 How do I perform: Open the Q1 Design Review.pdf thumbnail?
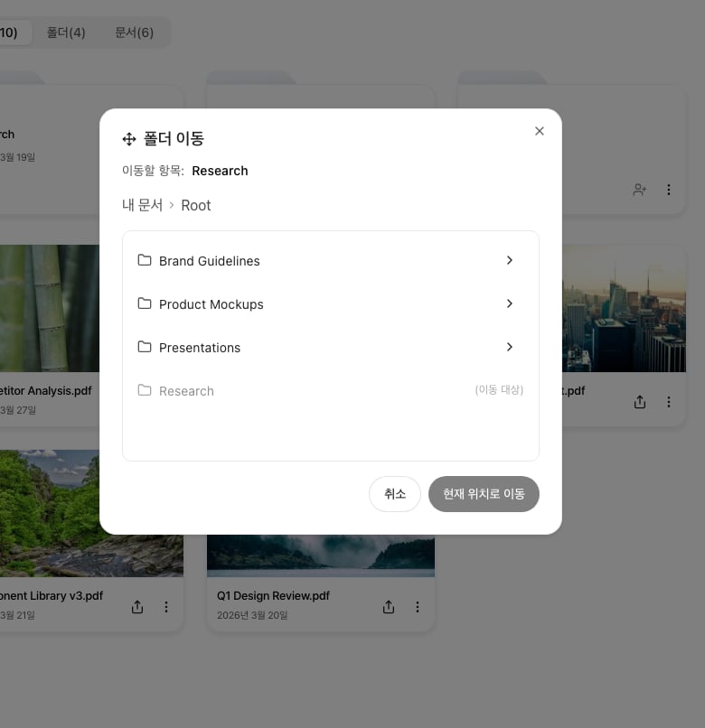pos(321,555)
